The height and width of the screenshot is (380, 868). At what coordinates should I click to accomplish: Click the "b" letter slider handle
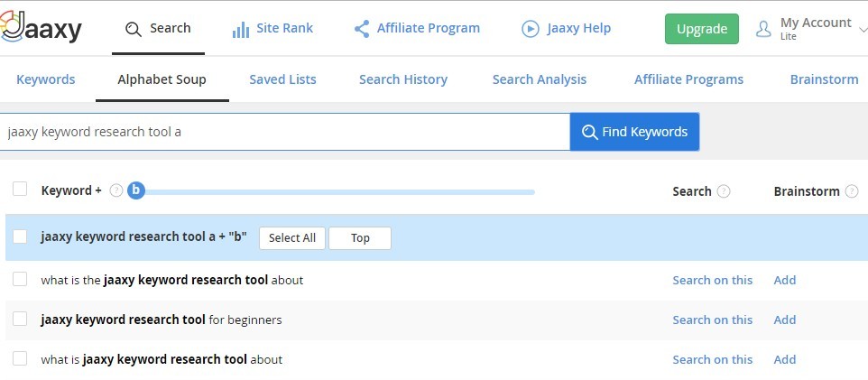[x=136, y=191]
